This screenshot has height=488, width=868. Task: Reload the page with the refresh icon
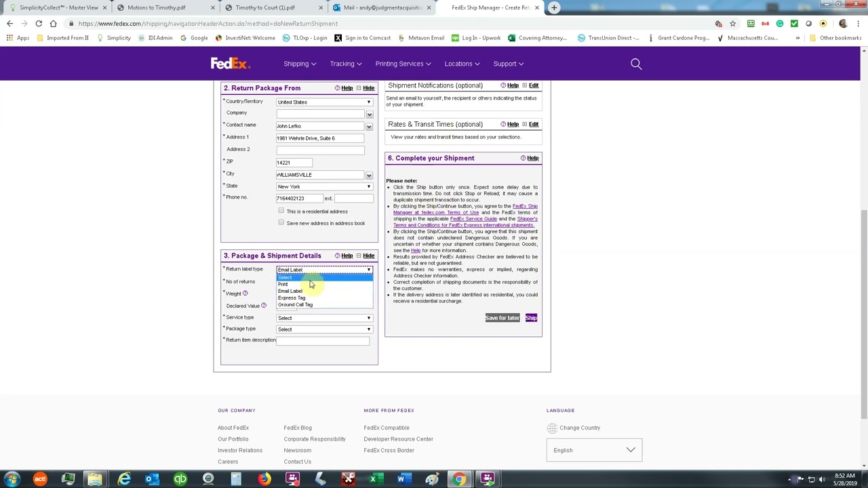click(x=39, y=24)
